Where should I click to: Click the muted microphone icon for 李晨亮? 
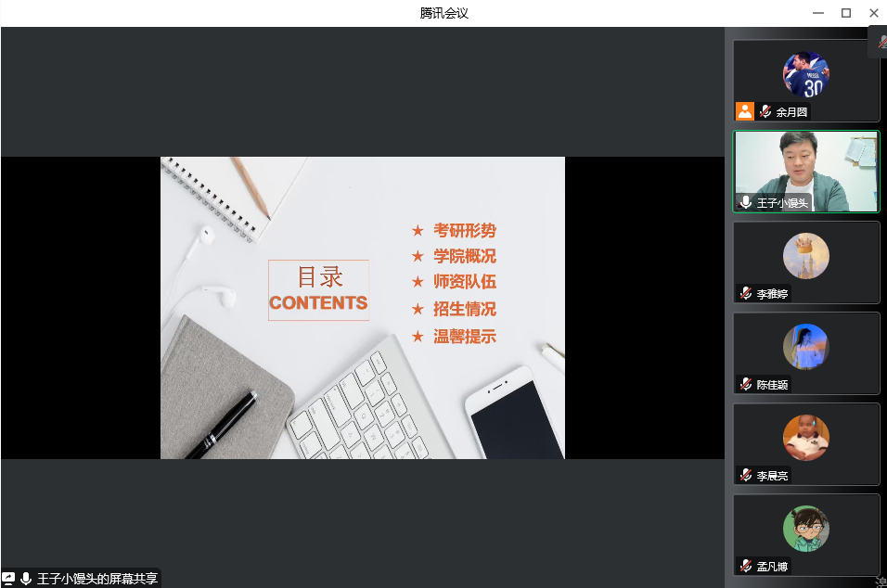click(746, 475)
